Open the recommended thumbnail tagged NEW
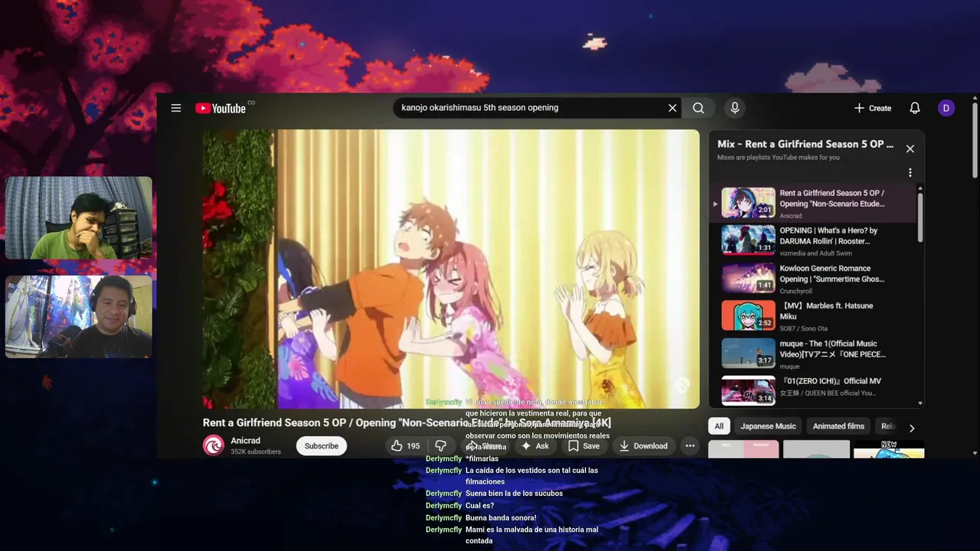The height and width of the screenshot is (551, 980). tap(889, 449)
